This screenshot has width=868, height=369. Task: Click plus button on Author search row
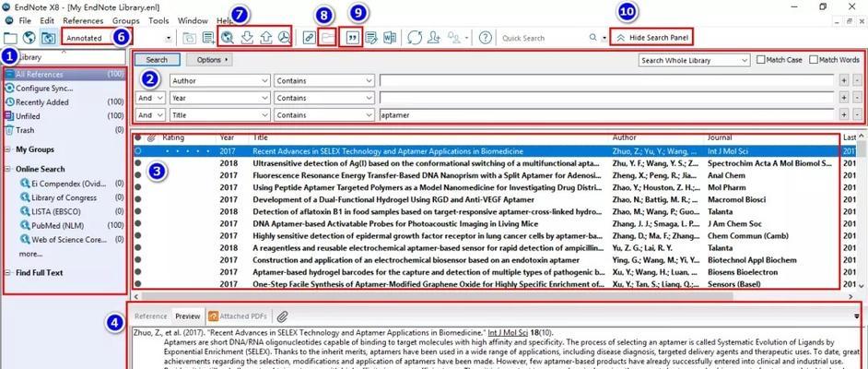click(x=844, y=80)
